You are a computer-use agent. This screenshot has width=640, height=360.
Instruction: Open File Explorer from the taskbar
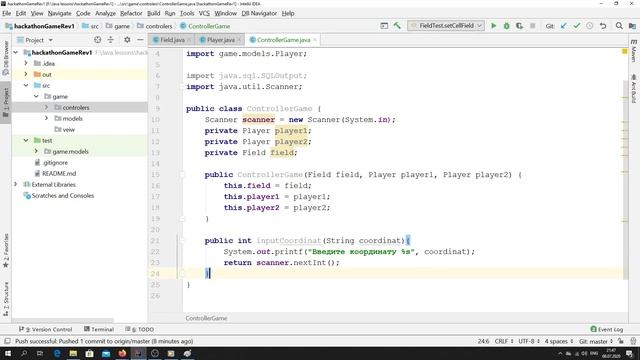tap(73, 353)
